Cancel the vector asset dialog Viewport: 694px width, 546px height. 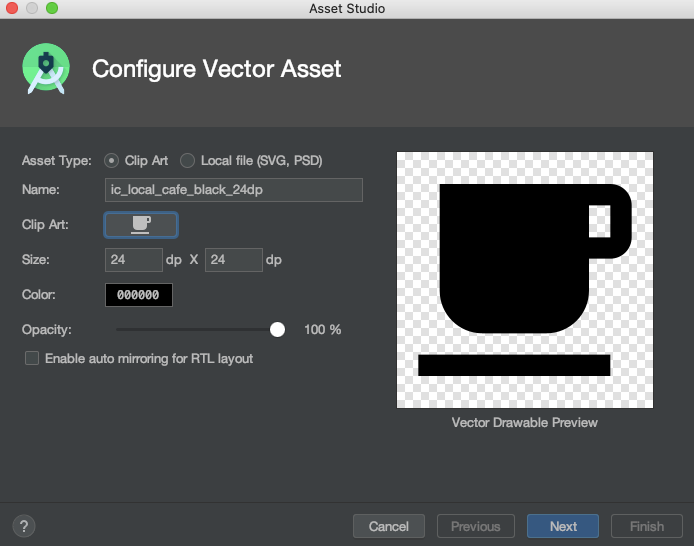pos(389,526)
